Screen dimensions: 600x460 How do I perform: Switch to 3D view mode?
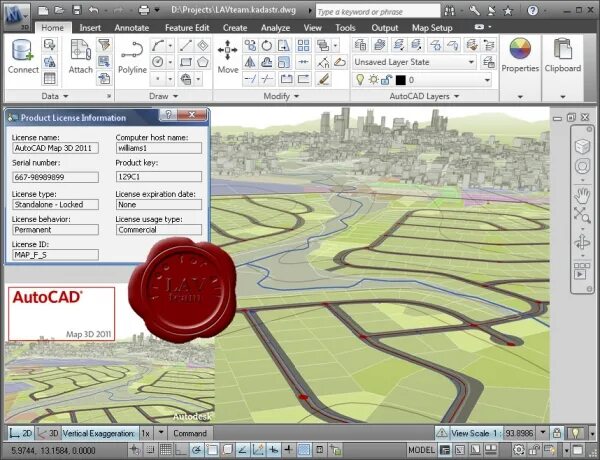coord(48,433)
